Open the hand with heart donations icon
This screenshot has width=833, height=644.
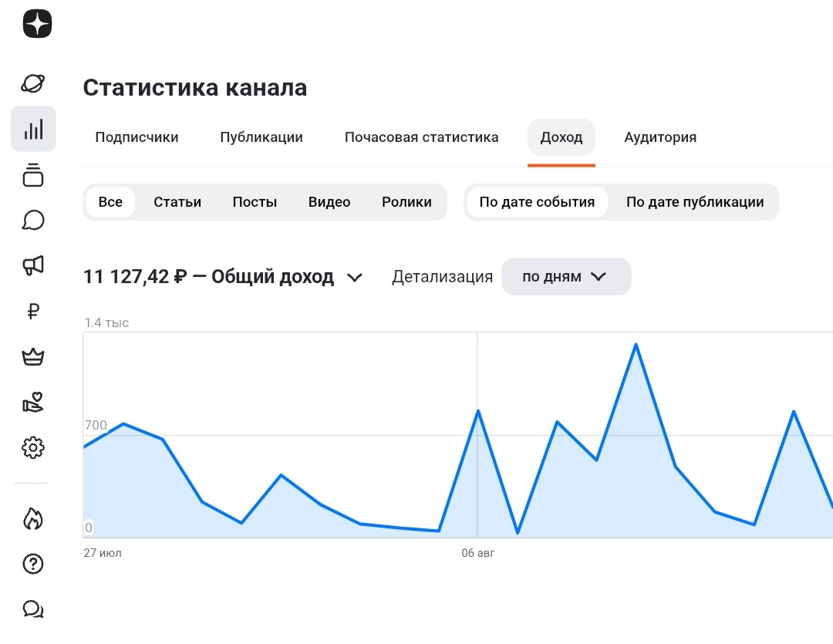click(33, 403)
